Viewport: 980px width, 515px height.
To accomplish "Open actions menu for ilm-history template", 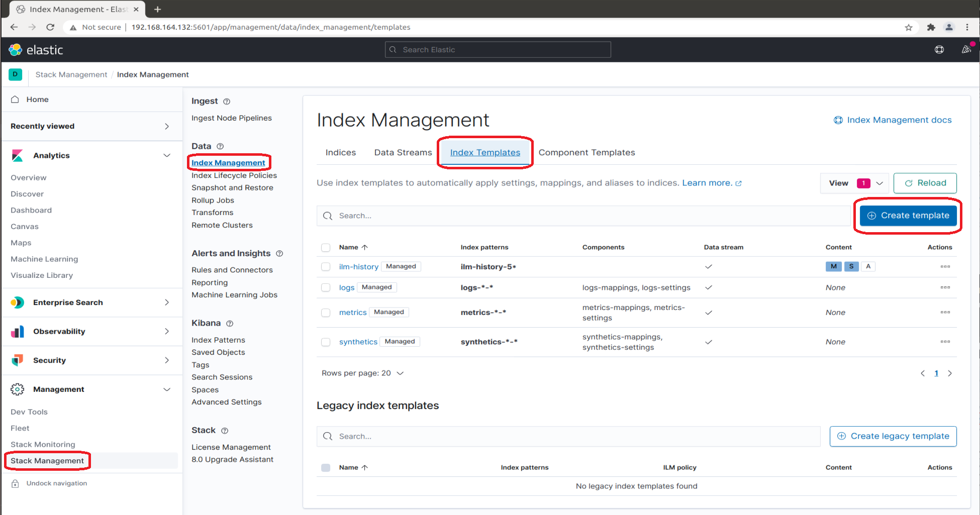I will point(945,267).
